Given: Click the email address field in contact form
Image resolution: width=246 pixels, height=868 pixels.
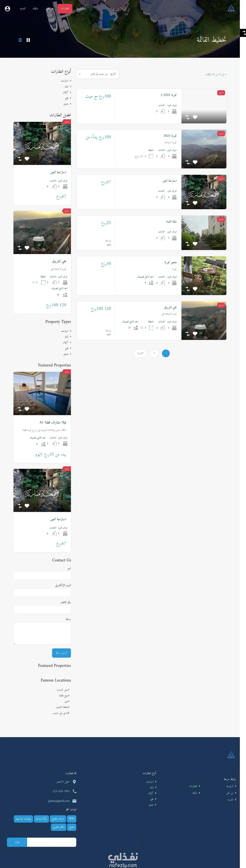Looking at the screenshot, I should point(42,593).
